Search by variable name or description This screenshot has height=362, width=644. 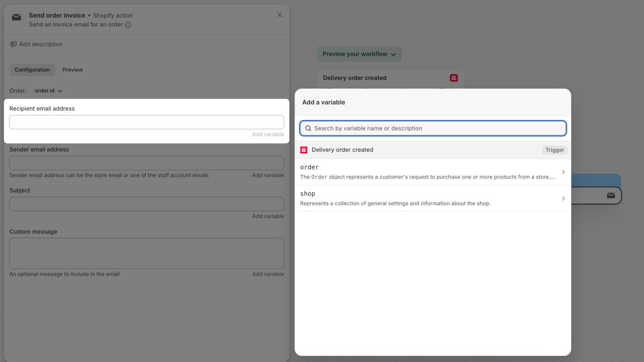[433, 128]
